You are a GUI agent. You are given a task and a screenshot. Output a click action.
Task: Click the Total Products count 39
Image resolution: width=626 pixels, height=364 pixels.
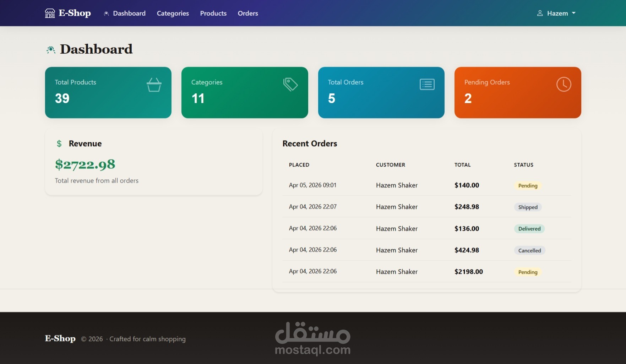(62, 98)
